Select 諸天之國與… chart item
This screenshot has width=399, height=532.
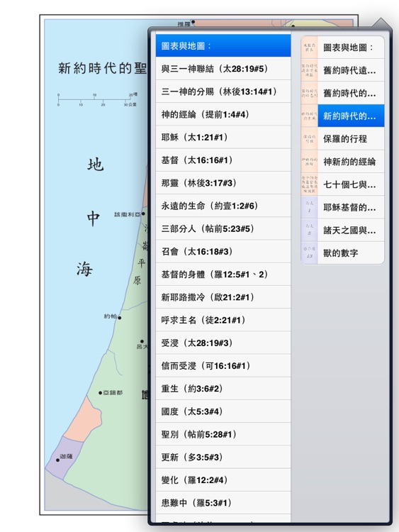point(343,230)
